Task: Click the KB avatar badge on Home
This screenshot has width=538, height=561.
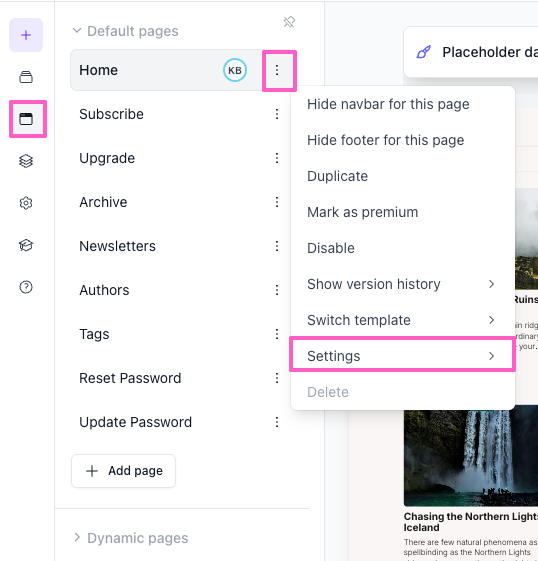Action: [x=235, y=70]
